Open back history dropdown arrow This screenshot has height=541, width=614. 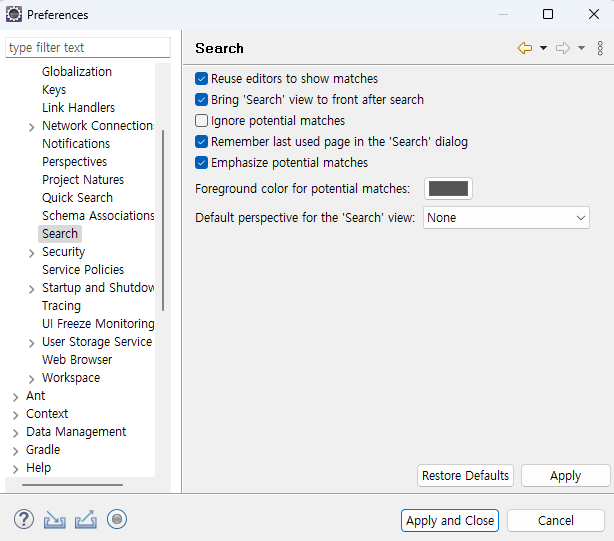(543, 48)
